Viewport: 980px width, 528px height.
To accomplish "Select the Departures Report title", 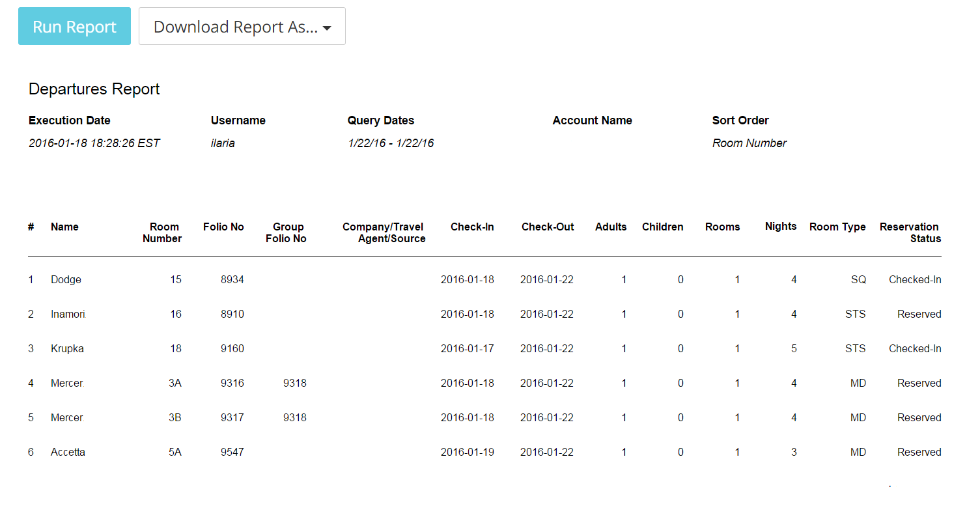I will pos(94,89).
